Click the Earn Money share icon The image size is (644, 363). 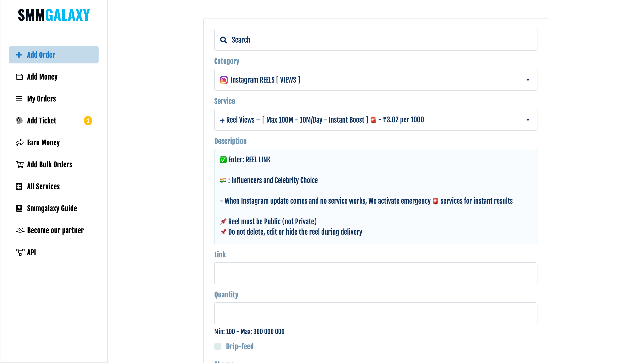pos(20,142)
